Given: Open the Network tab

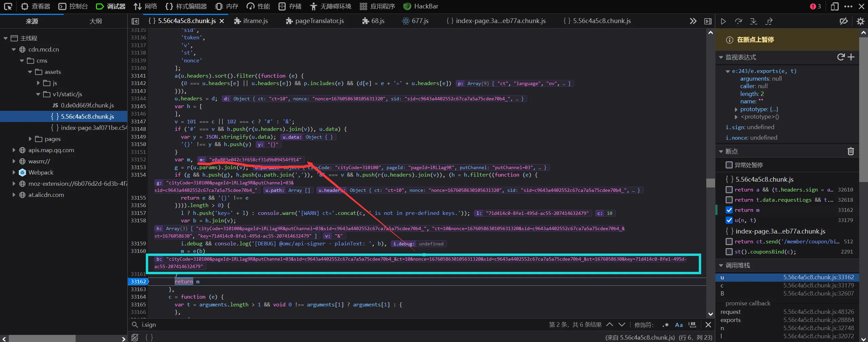Looking at the screenshot, I should pos(145,6).
